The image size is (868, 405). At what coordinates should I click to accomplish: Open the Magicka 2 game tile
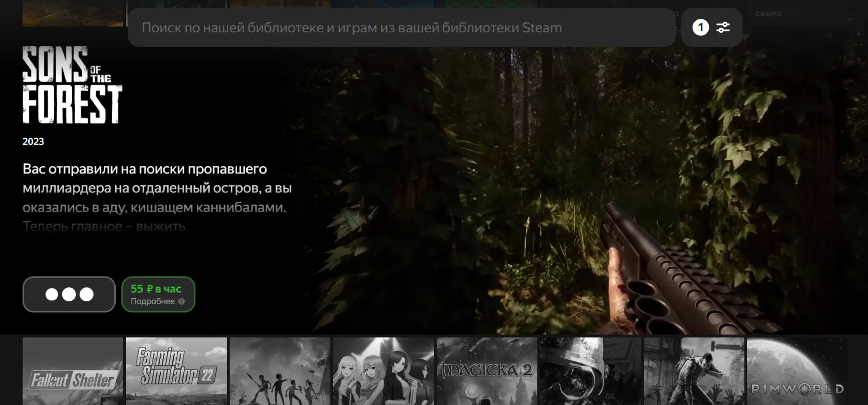tap(487, 371)
